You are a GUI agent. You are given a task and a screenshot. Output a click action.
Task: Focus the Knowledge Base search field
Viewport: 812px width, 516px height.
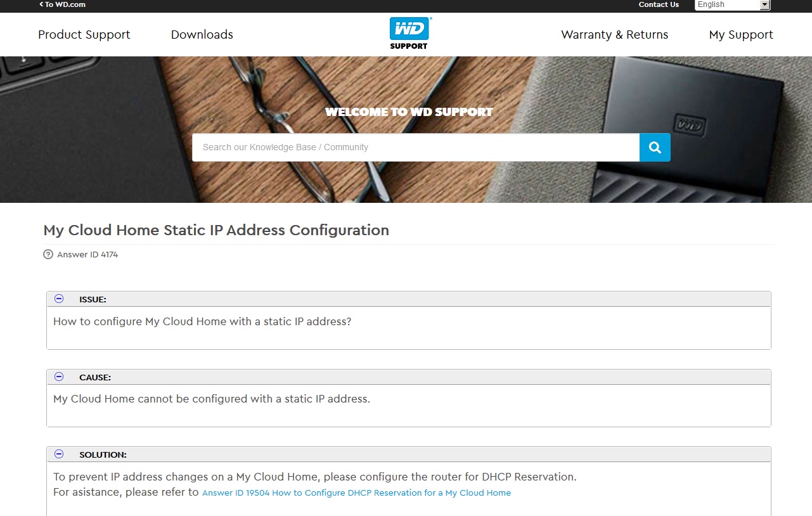coord(416,148)
